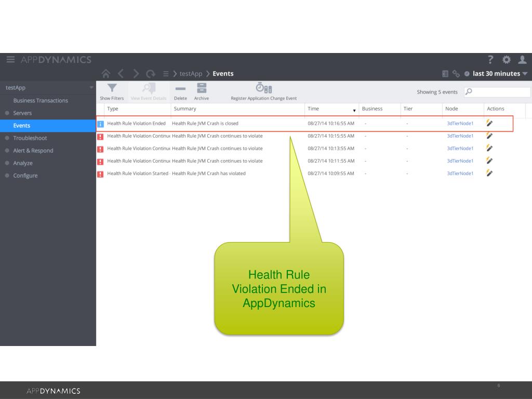532x399 pixels.
Task: Click the testApp breadcrumb link
Action: click(x=191, y=74)
